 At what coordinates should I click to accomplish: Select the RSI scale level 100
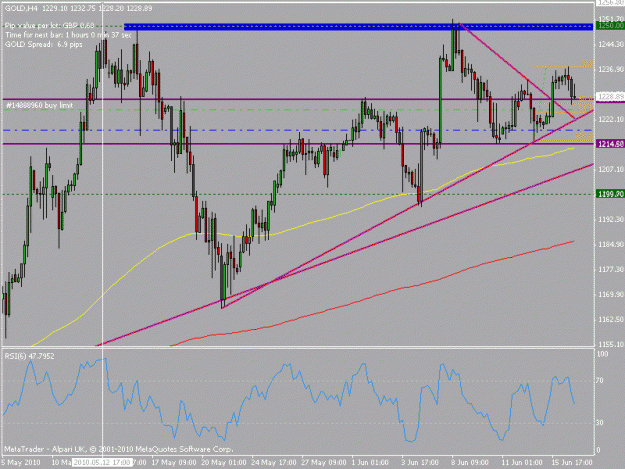604,354
